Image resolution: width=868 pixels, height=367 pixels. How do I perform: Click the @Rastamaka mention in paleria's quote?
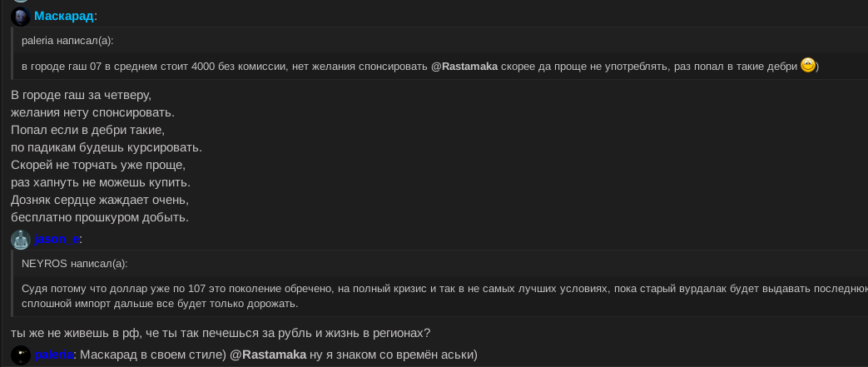point(464,67)
